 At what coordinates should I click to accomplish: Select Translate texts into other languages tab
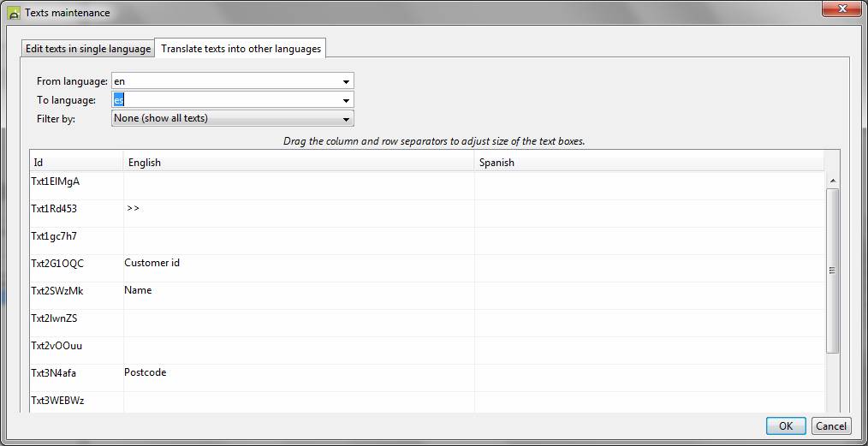[x=241, y=49]
